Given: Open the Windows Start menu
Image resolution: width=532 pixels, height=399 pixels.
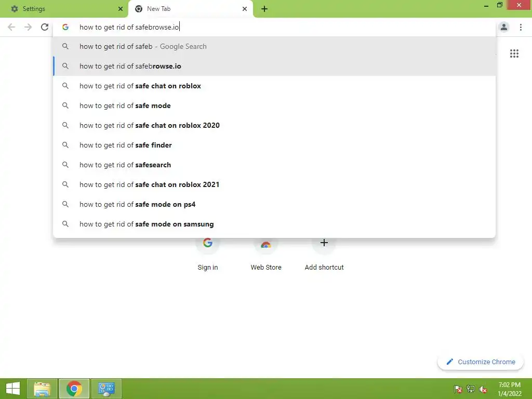Looking at the screenshot, I should [13, 389].
